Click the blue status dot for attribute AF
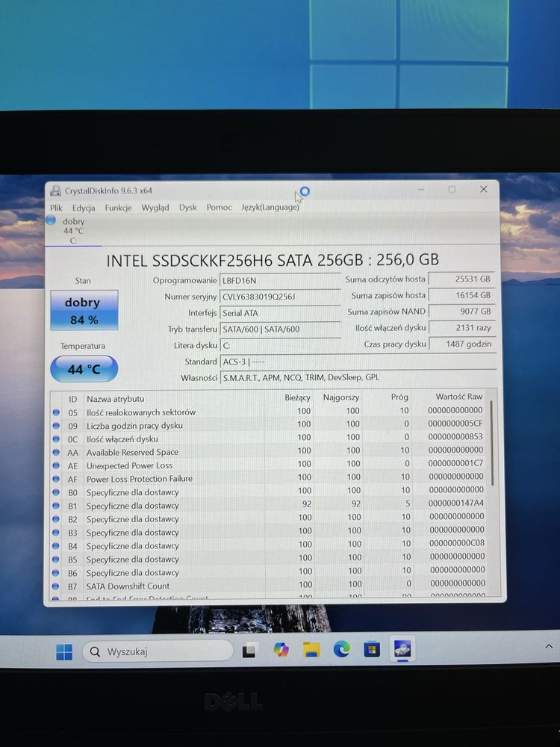Viewport: 560px width, 747px height. [x=56, y=479]
